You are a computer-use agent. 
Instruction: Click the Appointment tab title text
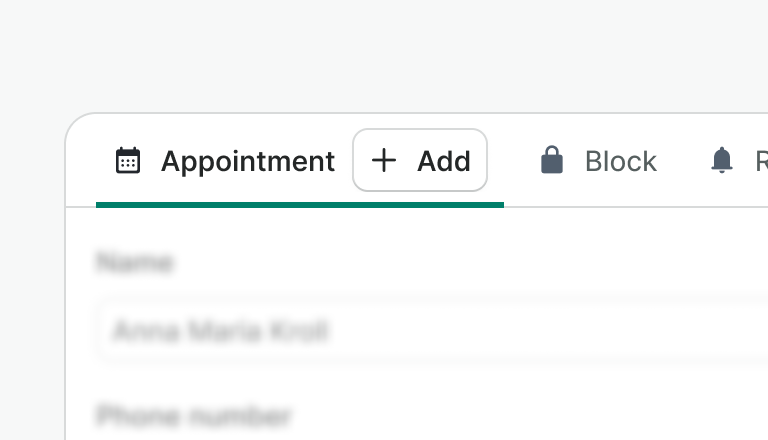click(x=248, y=161)
